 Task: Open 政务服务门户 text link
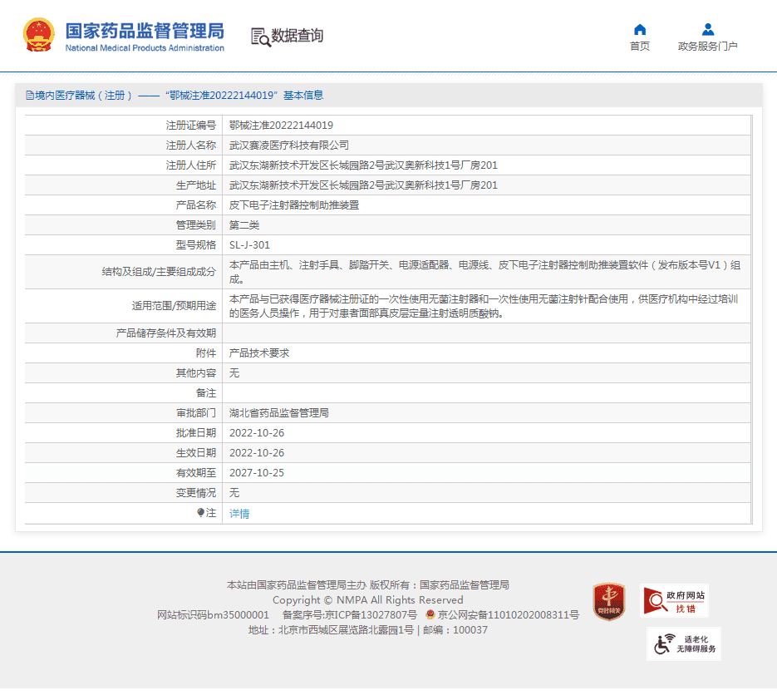point(708,46)
